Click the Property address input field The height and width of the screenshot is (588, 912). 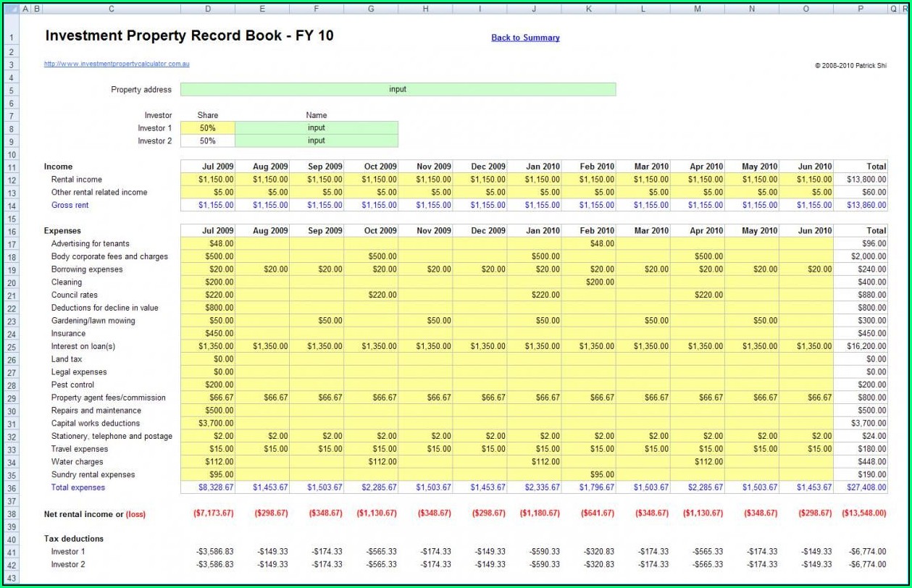point(398,90)
